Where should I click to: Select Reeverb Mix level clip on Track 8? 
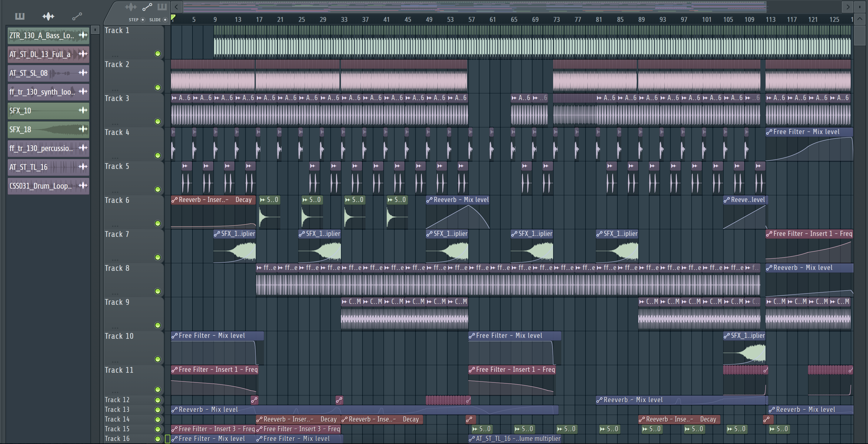809,280
